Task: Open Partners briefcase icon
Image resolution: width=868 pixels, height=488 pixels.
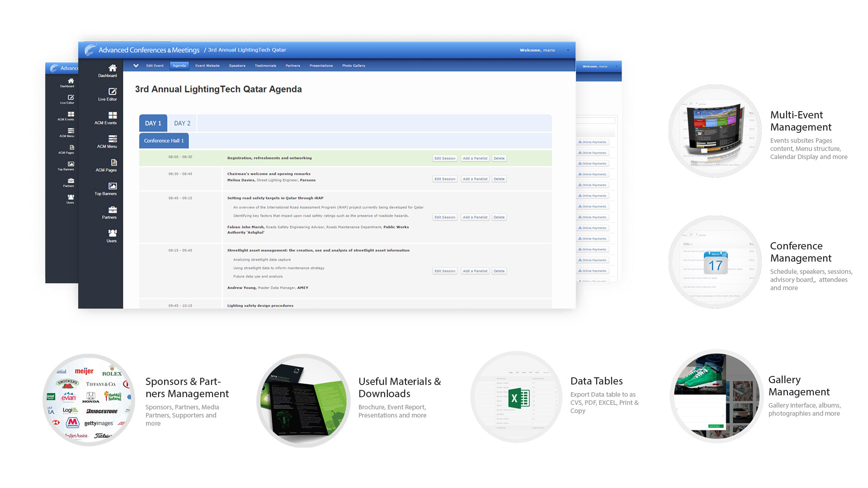Action: click(x=112, y=210)
